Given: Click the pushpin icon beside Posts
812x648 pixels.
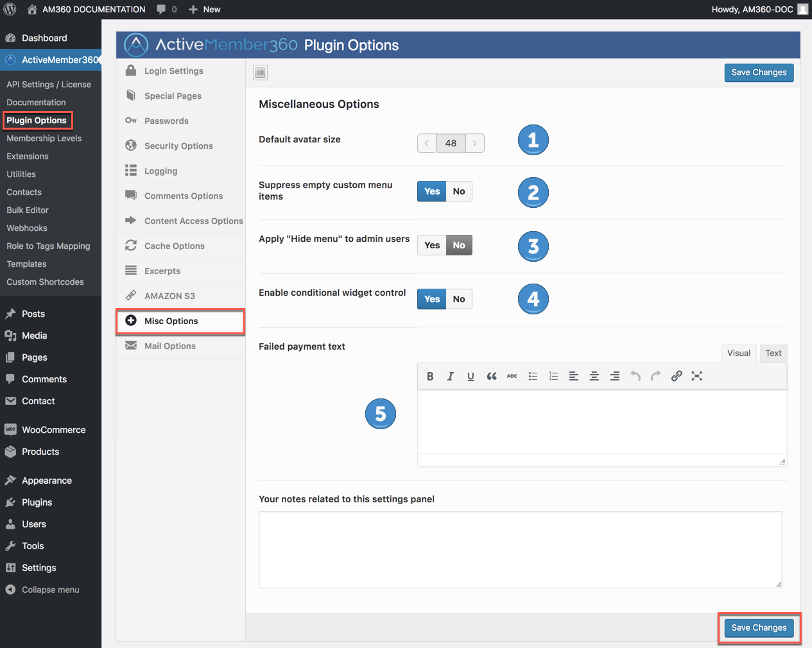Looking at the screenshot, I should coord(10,314).
